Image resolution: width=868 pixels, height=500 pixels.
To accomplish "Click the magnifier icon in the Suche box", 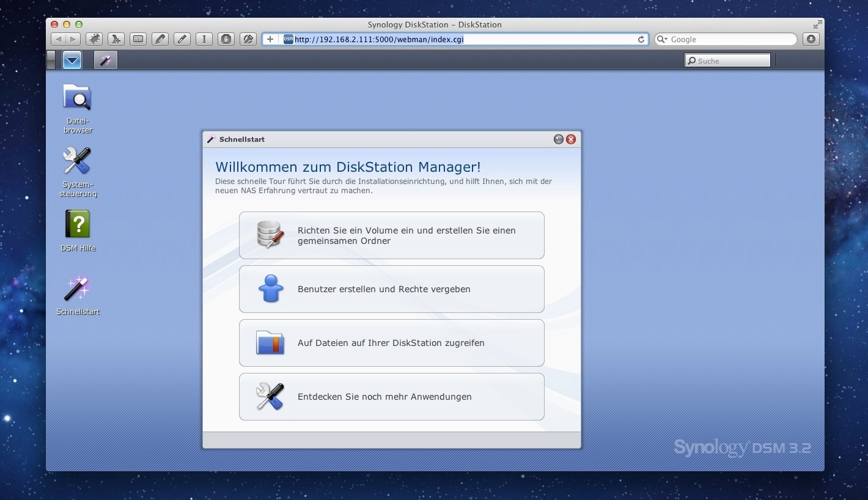I will point(691,61).
